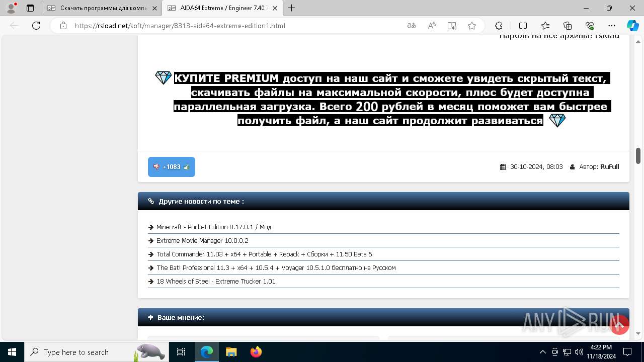The width and height of the screenshot is (644, 362).
Task: Launch Firefox from taskbar
Action: (x=256, y=352)
